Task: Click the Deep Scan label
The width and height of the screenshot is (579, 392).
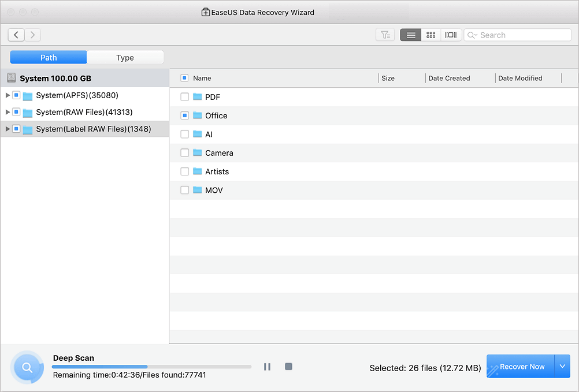Action: [x=73, y=358]
